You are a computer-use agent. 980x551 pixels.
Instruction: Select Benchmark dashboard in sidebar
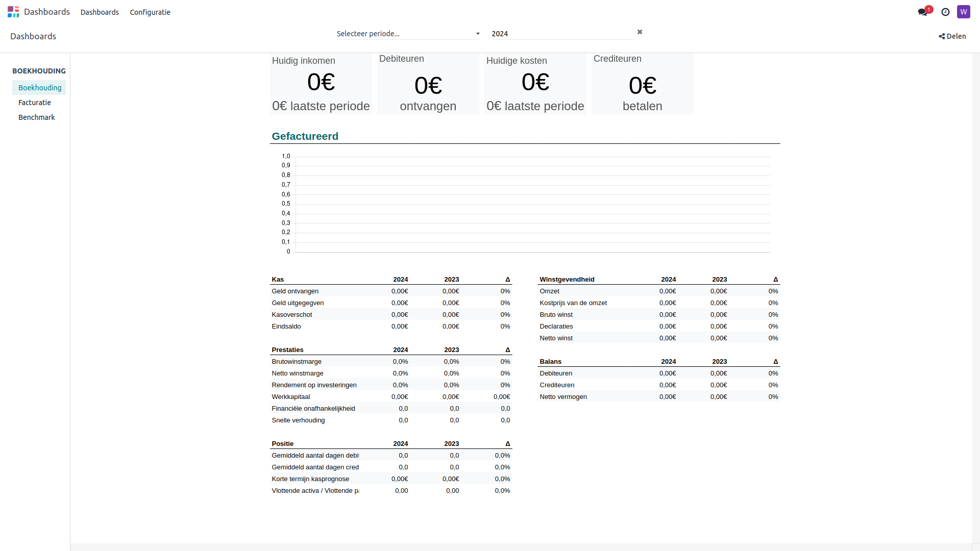coord(36,117)
